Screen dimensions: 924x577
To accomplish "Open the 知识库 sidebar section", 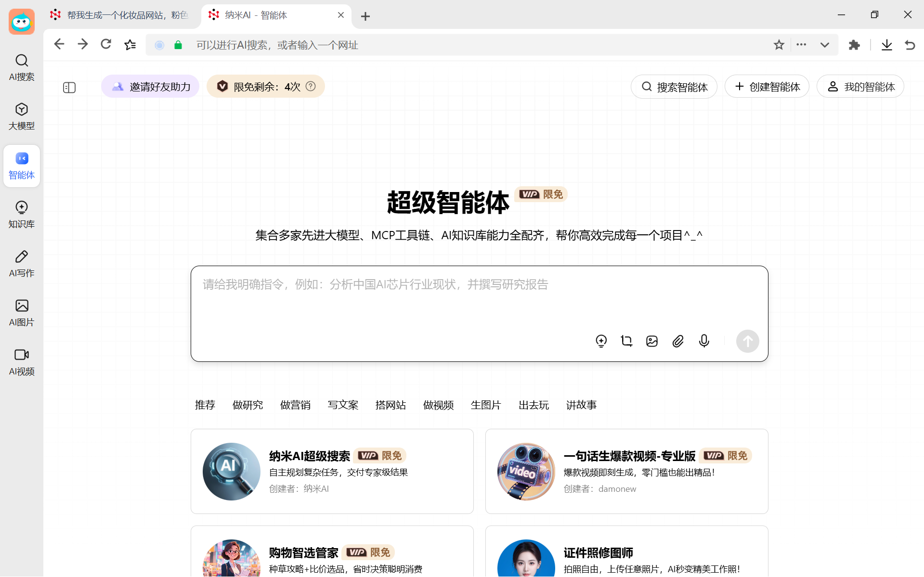I will point(22,215).
